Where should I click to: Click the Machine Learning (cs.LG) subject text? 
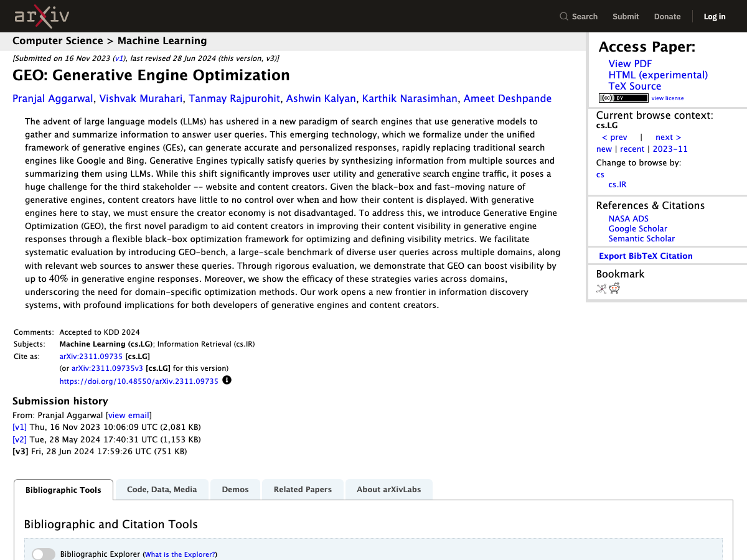point(106,343)
